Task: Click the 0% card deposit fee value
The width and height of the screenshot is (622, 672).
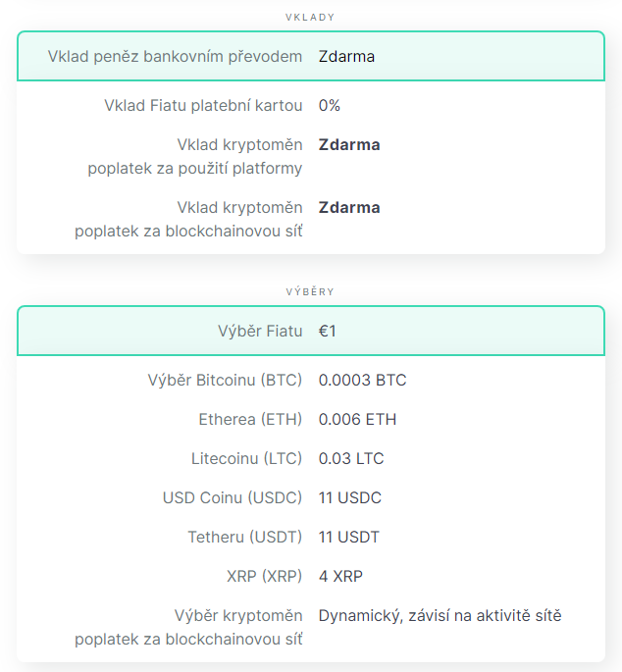Action: coord(330,105)
